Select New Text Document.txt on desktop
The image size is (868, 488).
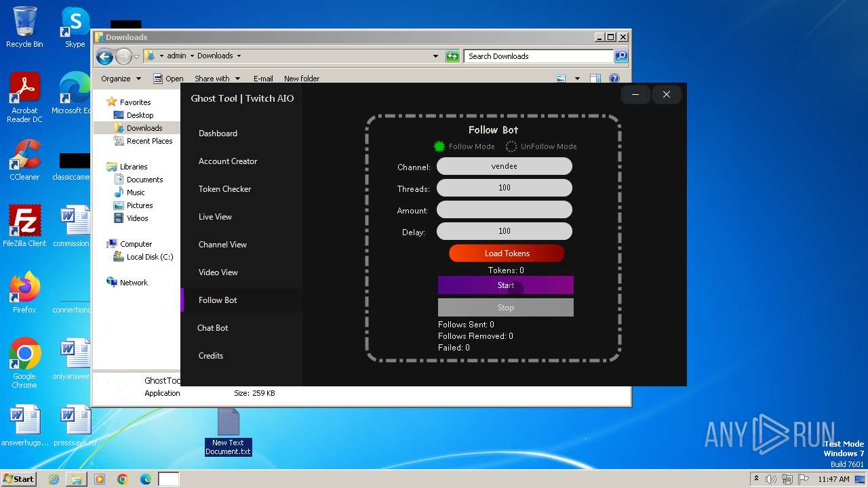click(228, 432)
